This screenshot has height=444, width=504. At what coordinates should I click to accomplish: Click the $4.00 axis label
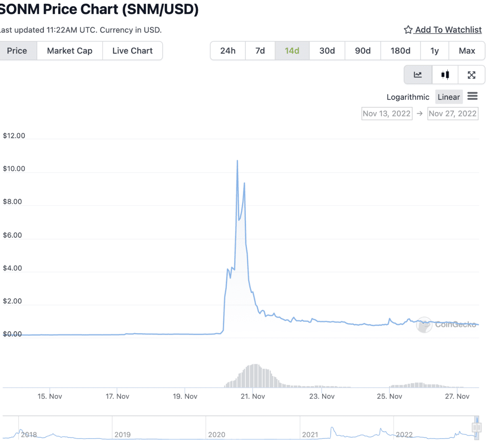[x=12, y=268]
